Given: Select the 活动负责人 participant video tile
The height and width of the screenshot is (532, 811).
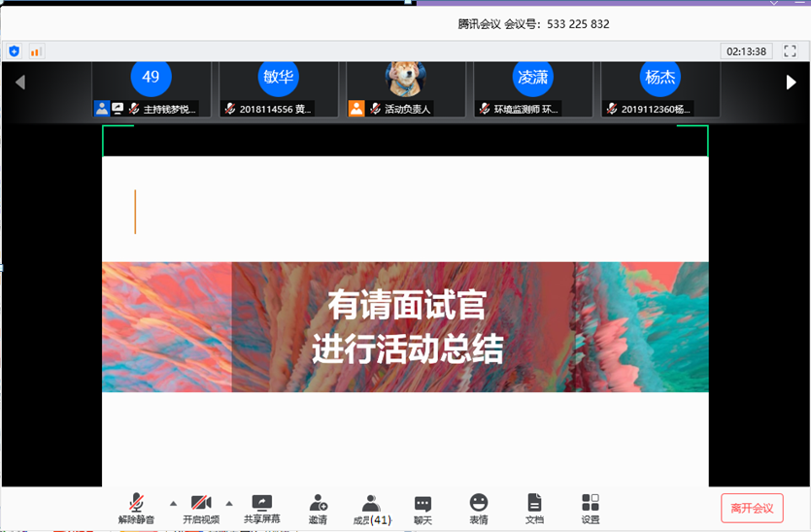Looking at the screenshot, I should 406,89.
